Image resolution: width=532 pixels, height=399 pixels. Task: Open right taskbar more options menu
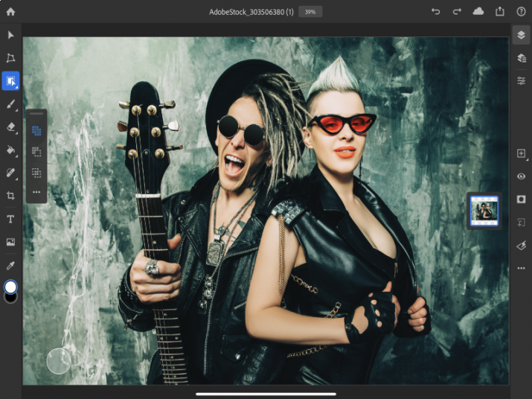click(521, 268)
